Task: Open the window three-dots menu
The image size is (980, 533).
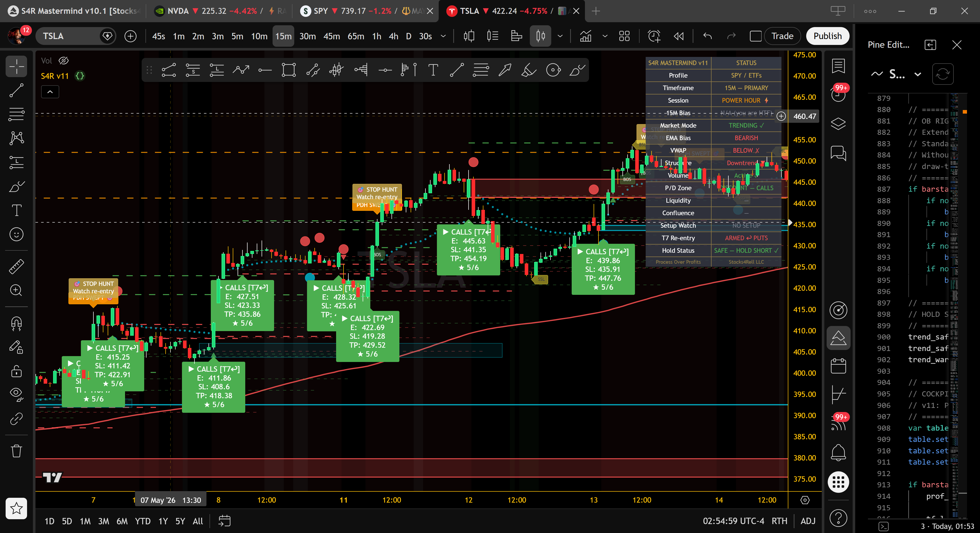Action: pyautogui.click(x=871, y=11)
